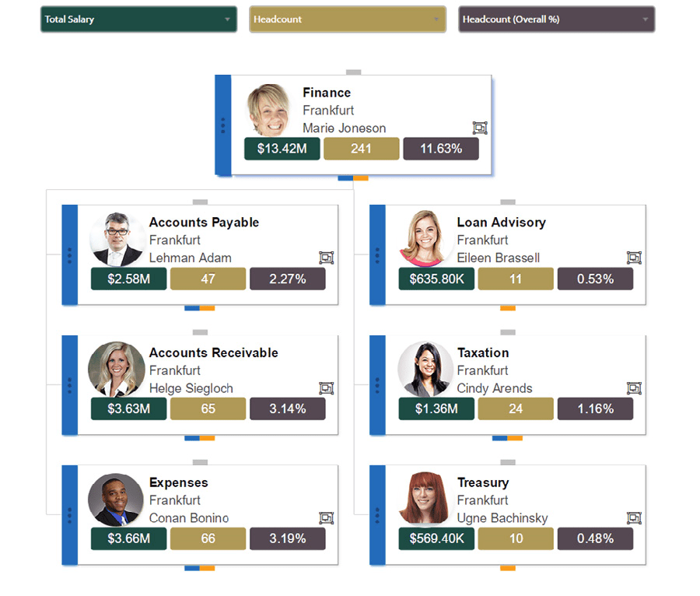Open the Loan Advisory card details icon

click(634, 258)
